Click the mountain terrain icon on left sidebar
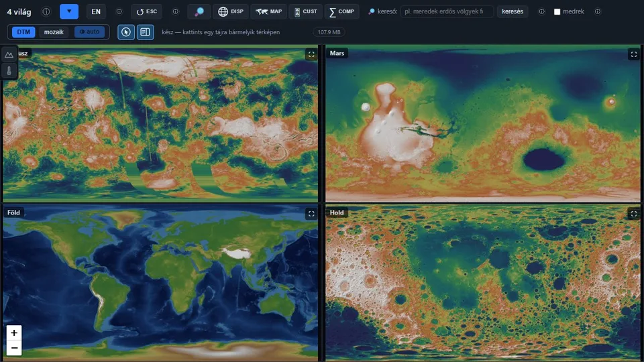The width and height of the screenshot is (644, 362). click(x=9, y=54)
